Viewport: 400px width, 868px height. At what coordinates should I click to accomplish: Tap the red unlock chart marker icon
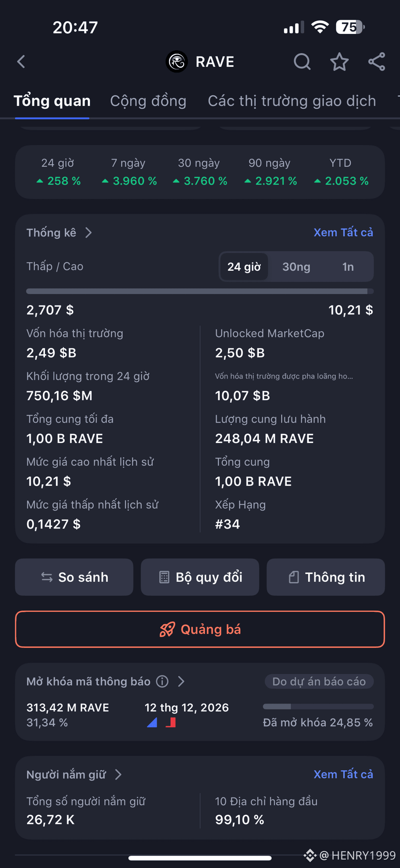pos(171,722)
